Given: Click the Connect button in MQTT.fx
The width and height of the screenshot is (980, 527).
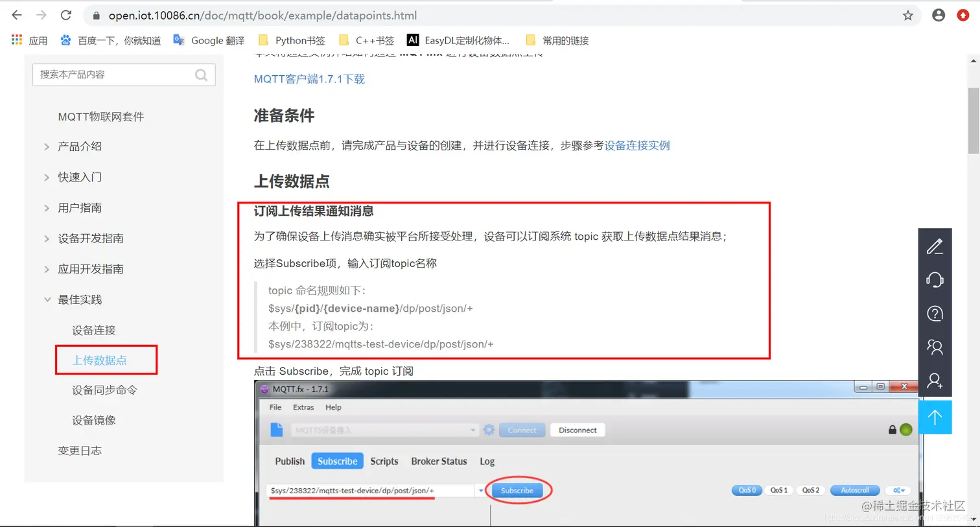Looking at the screenshot, I should click(x=522, y=430).
